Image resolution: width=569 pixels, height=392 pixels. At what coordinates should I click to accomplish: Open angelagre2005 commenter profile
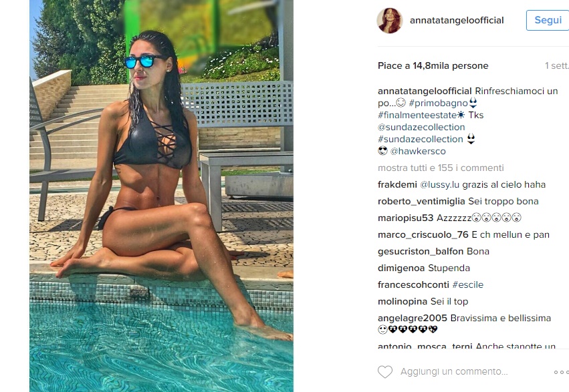[413, 318]
